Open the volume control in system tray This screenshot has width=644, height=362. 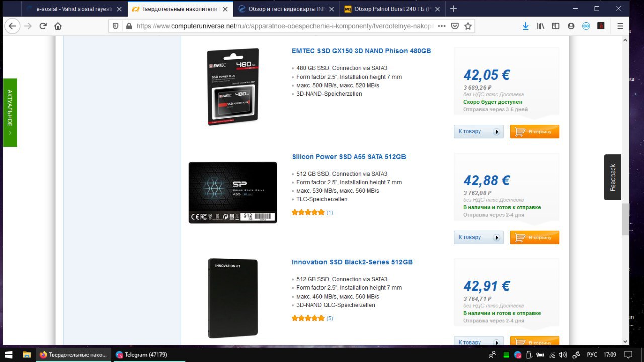562,355
